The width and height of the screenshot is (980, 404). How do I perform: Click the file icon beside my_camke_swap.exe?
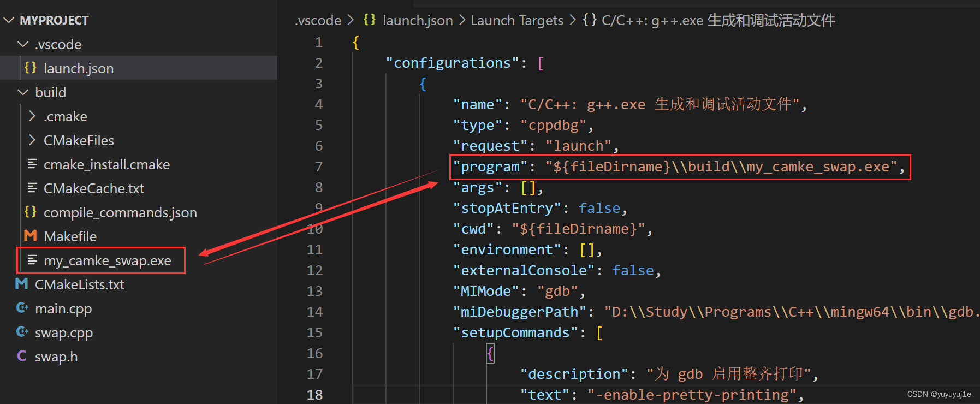point(32,260)
